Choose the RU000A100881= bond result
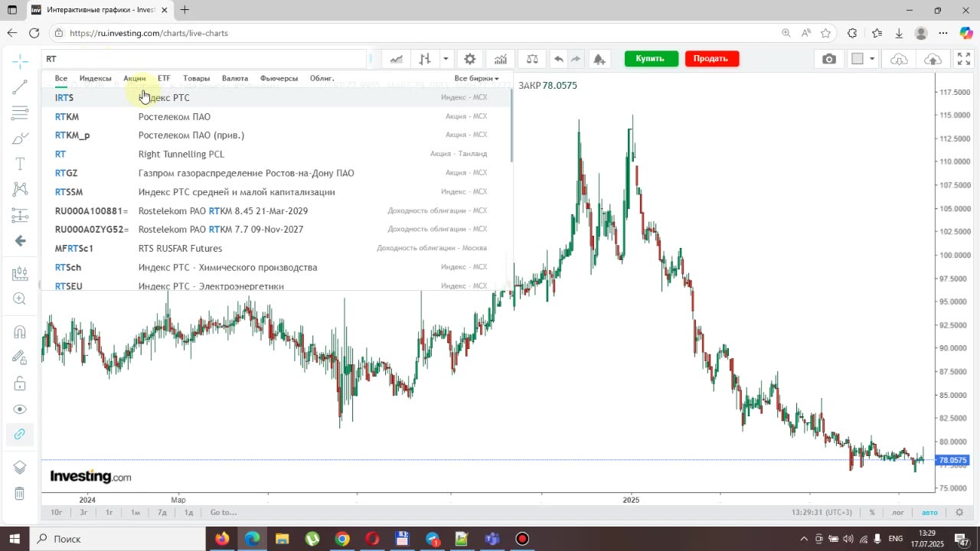980x551 pixels. (276, 210)
